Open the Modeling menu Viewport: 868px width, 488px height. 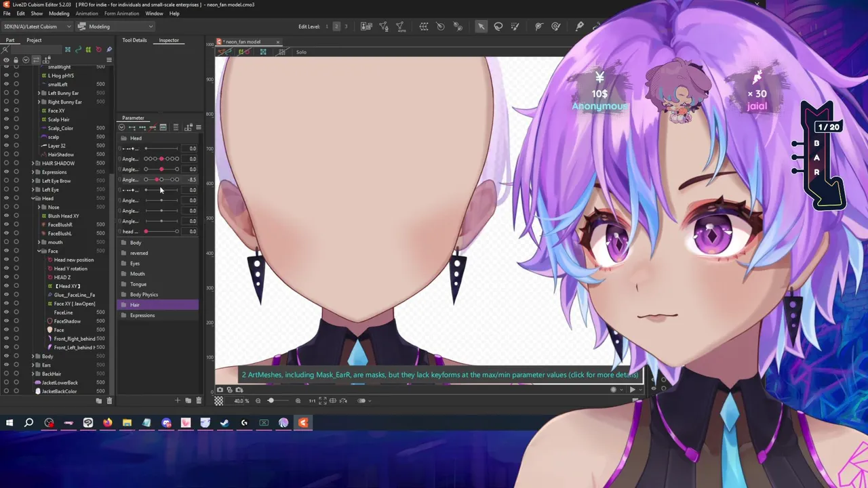[59, 14]
